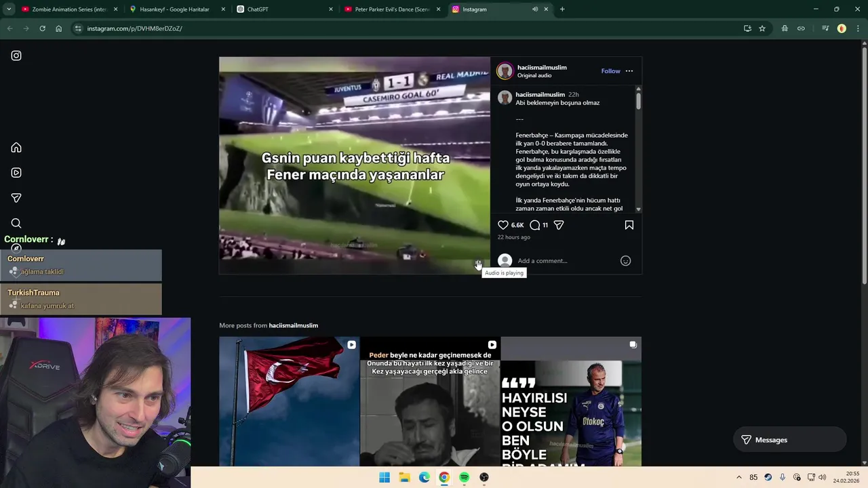Close the Zombie Animation Series tab
Image resolution: width=868 pixels, height=488 pixels.
coord(115,9)
